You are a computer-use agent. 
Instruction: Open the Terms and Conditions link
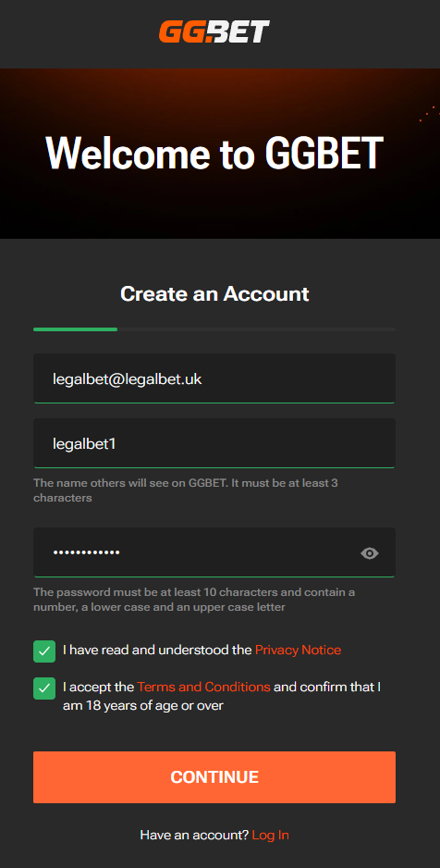coord(204,687)
